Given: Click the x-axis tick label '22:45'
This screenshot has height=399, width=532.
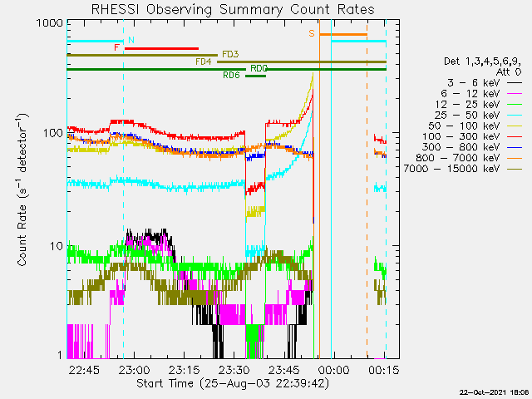Looking at the screenshot, I should (84, 370).
